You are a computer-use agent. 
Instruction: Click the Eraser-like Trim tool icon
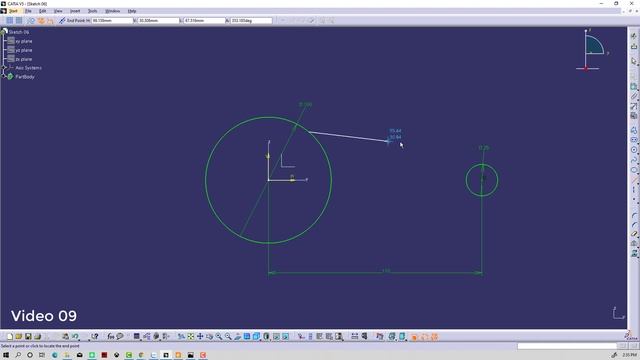633,234
